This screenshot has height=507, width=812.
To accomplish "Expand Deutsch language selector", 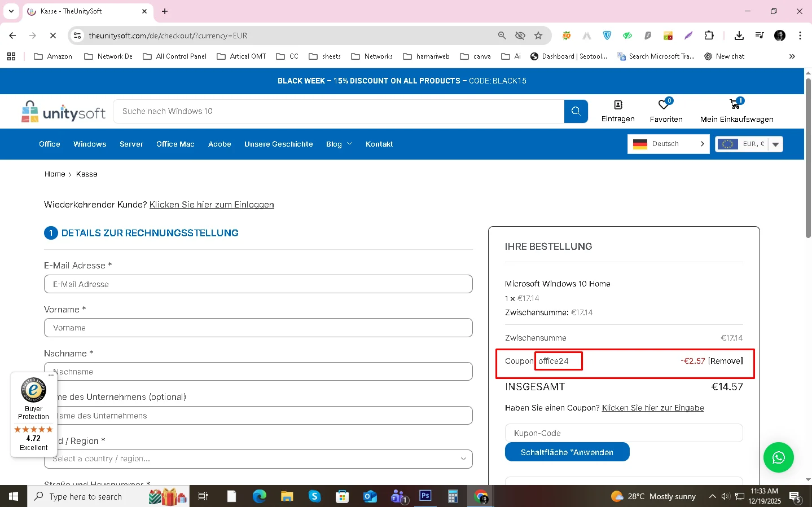I will tap(668, 144).
